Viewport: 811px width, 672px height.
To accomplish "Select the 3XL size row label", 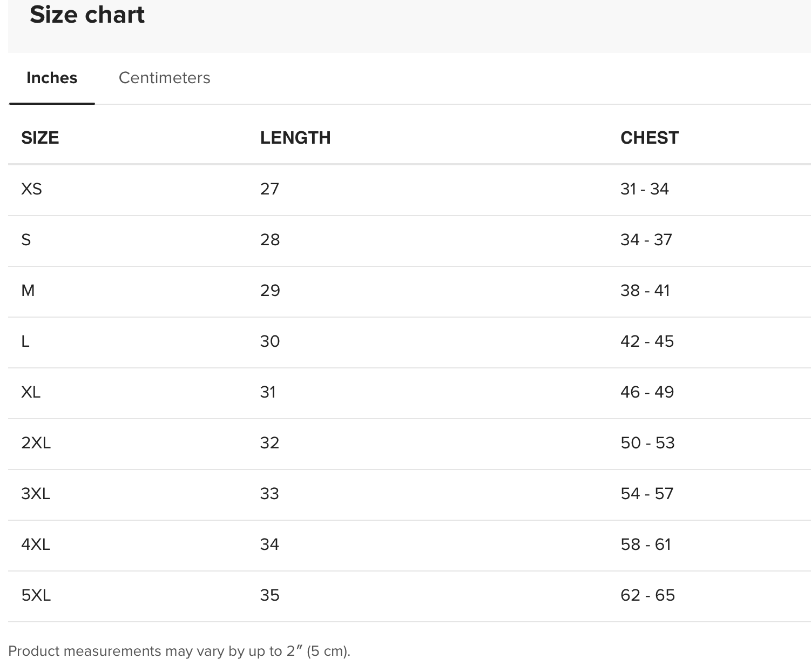I will click(x=36, y=494).
